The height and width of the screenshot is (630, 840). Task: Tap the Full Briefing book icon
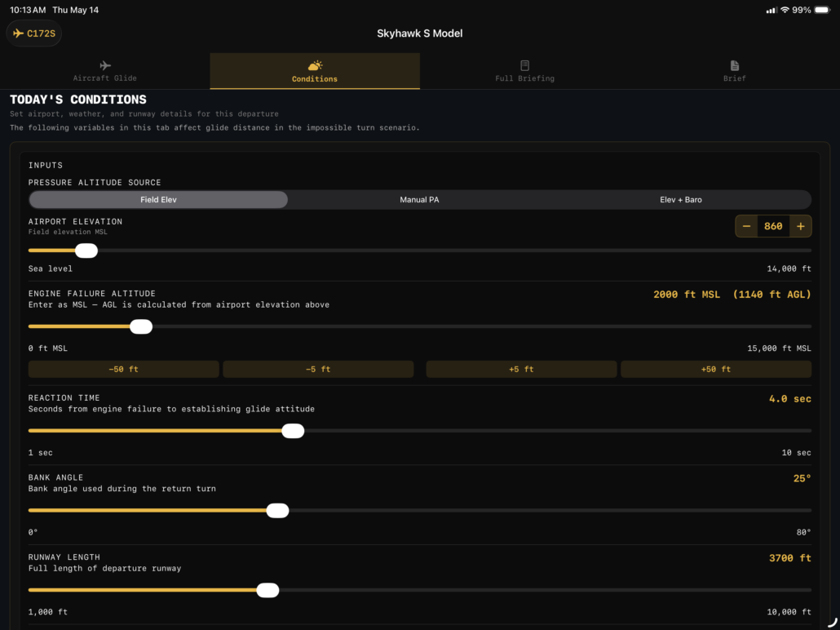click(525, 65)
